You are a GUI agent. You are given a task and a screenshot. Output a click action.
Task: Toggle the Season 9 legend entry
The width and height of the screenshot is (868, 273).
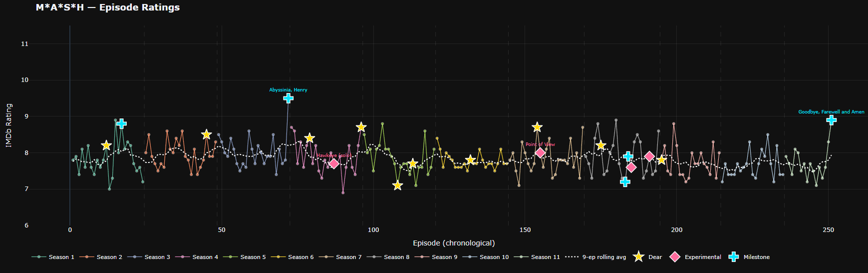point(436,257)
